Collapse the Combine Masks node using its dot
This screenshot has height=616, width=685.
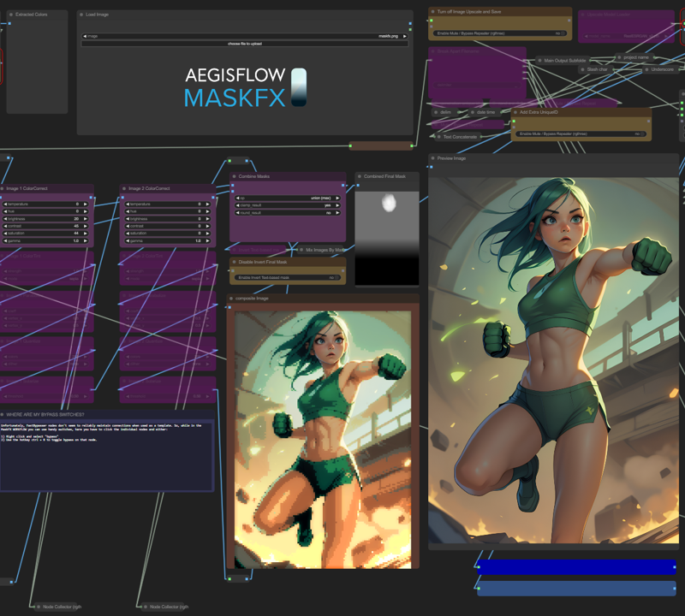234,176
